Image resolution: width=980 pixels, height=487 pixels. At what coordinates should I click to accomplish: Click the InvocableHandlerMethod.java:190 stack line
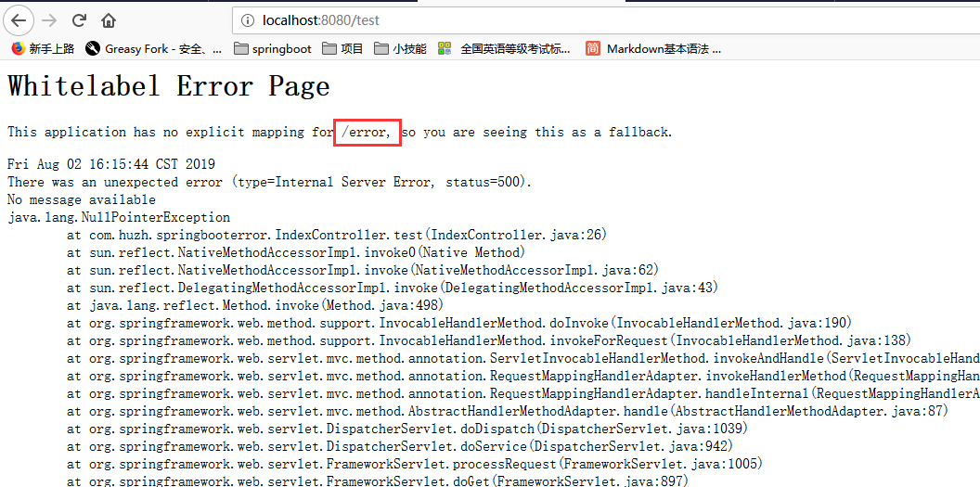pos(459,324)
